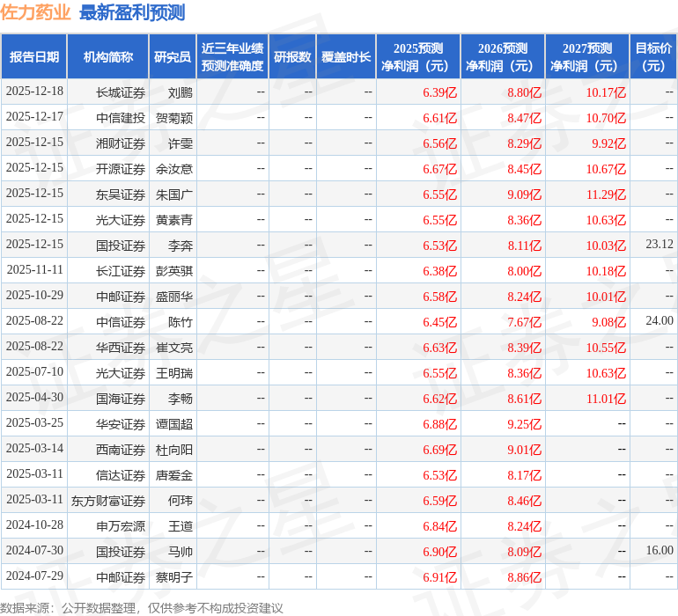
Task: Open 长城证券 institution link
Action: [x=121, y=92]
